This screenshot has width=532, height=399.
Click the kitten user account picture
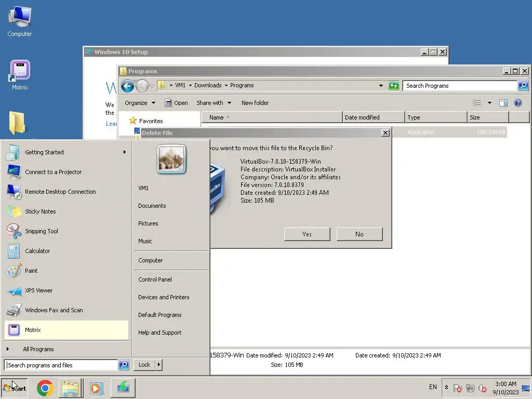tap(171, 159)
